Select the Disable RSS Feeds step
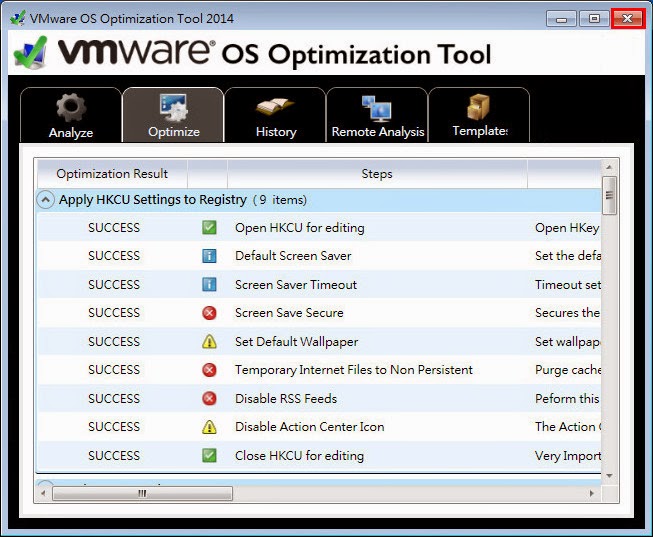 click(286, 398)
